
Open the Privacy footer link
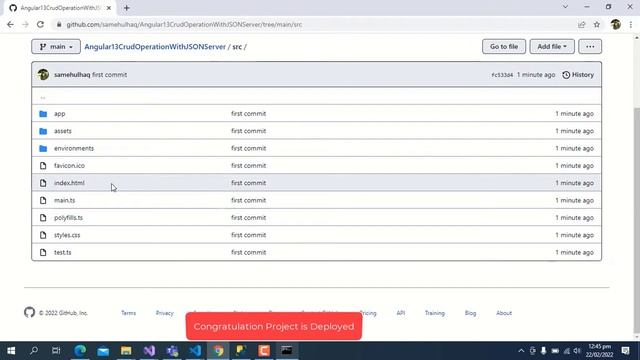[x=164, y=313]
